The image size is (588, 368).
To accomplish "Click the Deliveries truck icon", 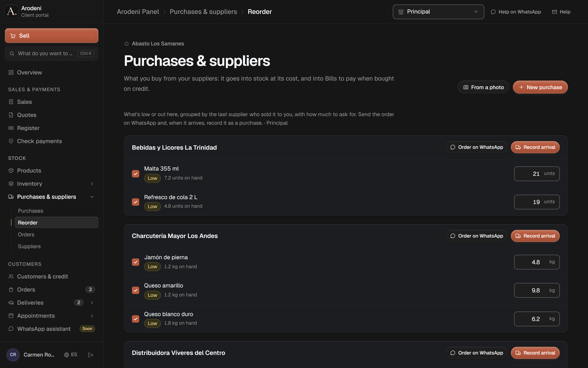I will click(11, 303).
